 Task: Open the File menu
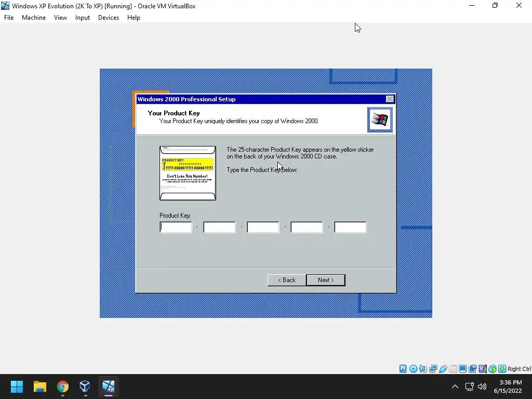tap(9, 18)
